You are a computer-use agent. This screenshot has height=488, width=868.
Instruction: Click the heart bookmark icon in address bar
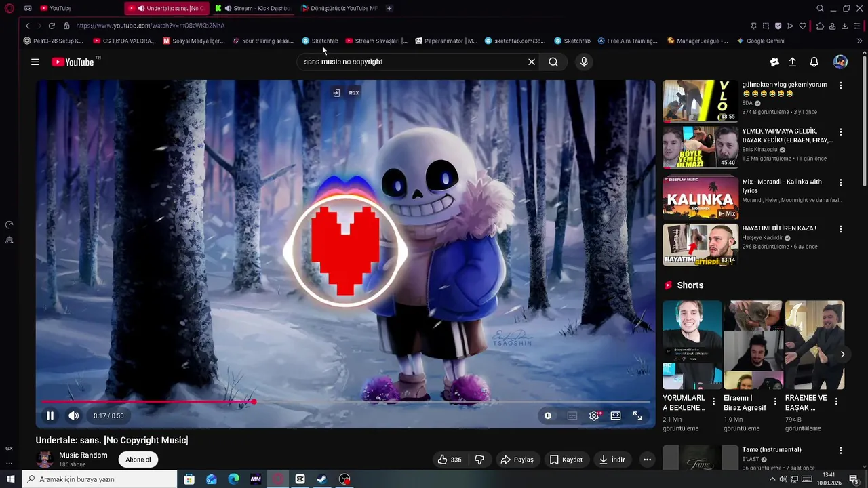click(802, 26)
